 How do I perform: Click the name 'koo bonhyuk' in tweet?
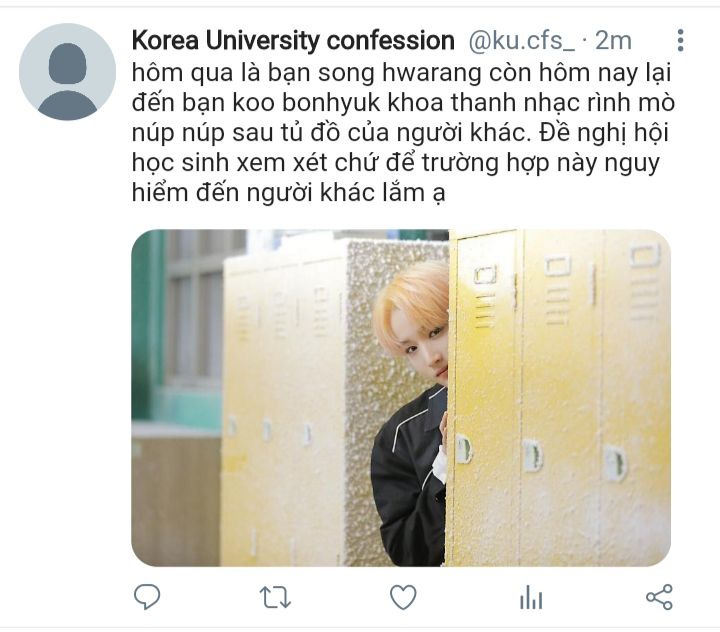click(306, 102)
